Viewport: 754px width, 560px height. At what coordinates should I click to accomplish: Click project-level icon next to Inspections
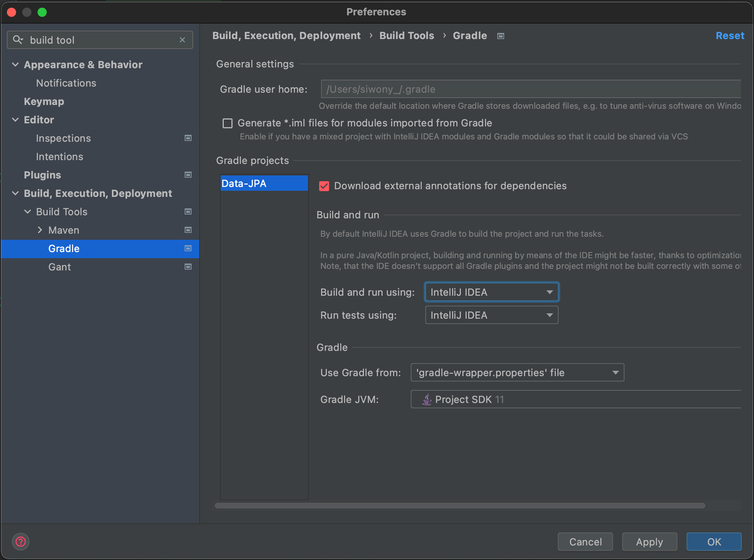point(188,138)
